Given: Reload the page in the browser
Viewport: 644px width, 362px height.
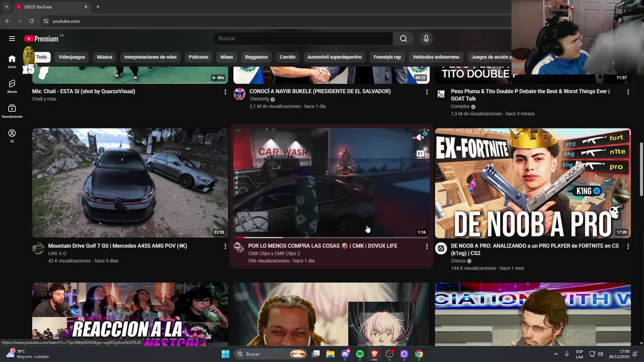Looking at the screenshot, I should point(31,21).
